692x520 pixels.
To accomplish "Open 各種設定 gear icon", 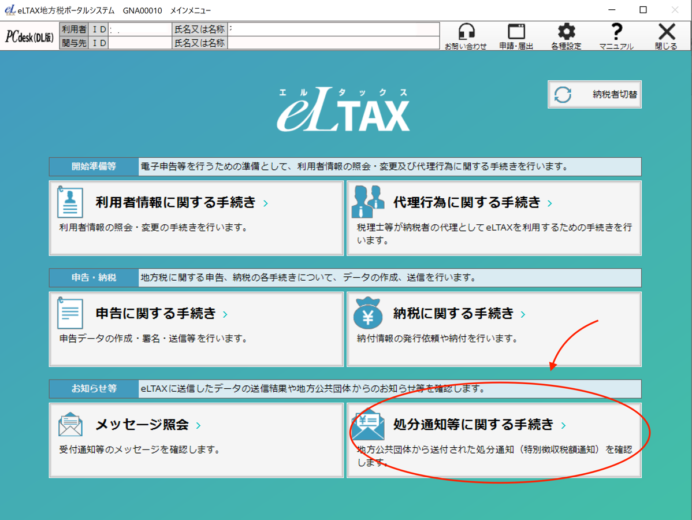I will pyautogui.click(x=566, y=36).
